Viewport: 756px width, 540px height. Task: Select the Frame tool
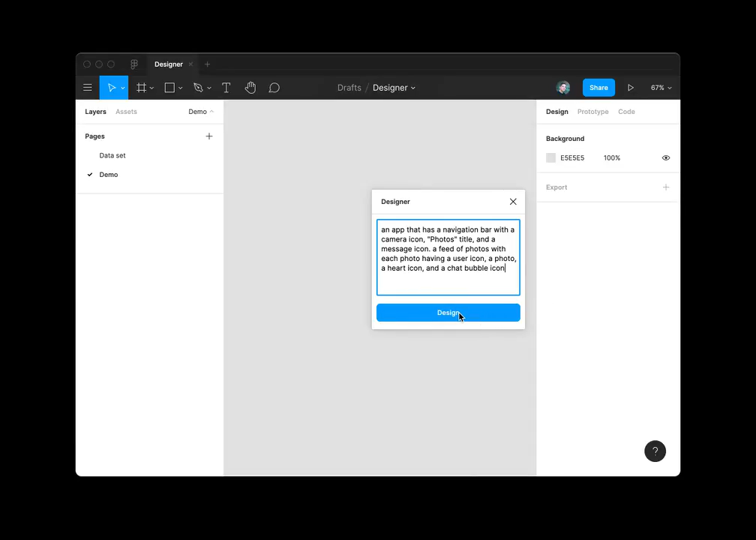(x=141, y=88)
